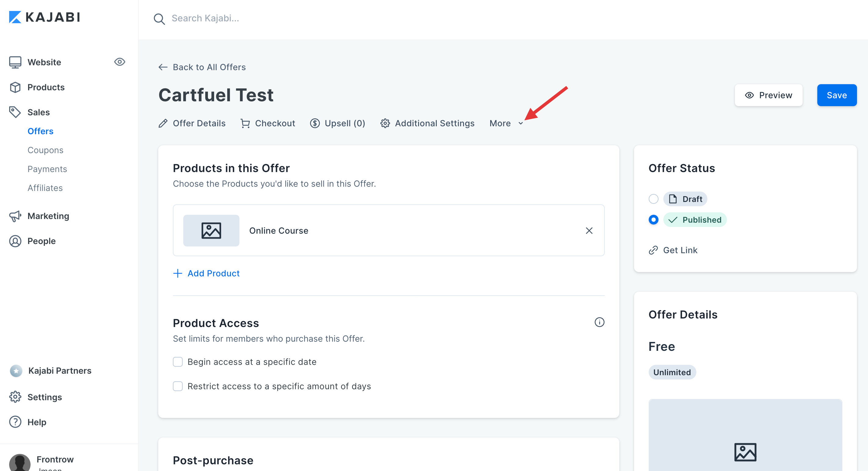Check Restrict access to specific amount of days
The image size is (868, 471).
(177, 386)
